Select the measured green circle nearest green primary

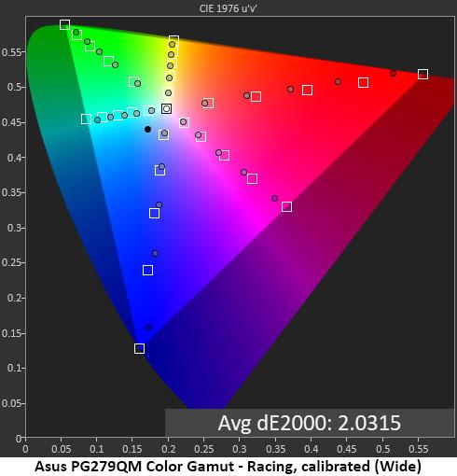coord(76,33)
